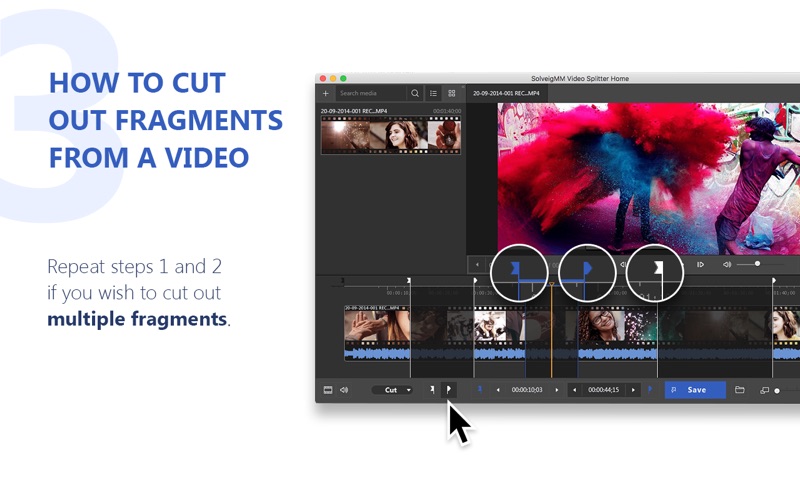Click the magnifier search icon
The image size is (800, 500).
(x=415, y=93)
